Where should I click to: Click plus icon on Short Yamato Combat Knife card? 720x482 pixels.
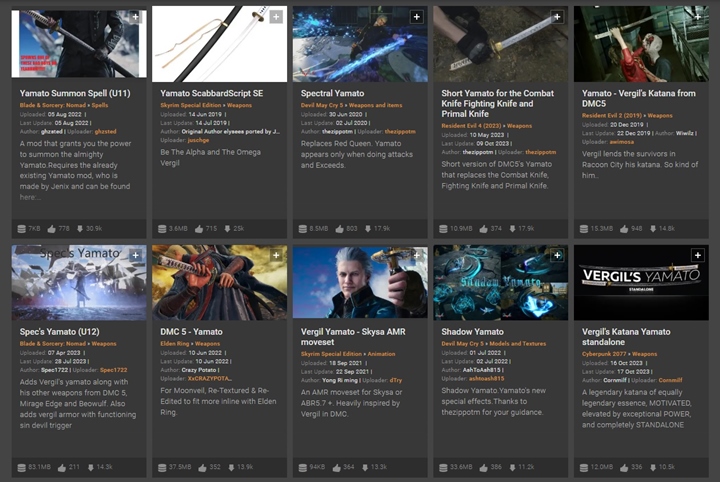tap(557, 17)
